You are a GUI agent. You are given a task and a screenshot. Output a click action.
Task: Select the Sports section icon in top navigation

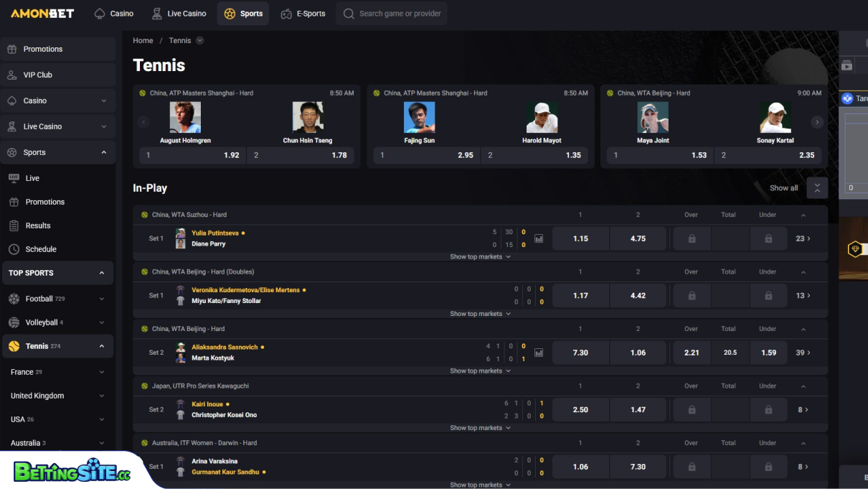(x=230, y=13)
